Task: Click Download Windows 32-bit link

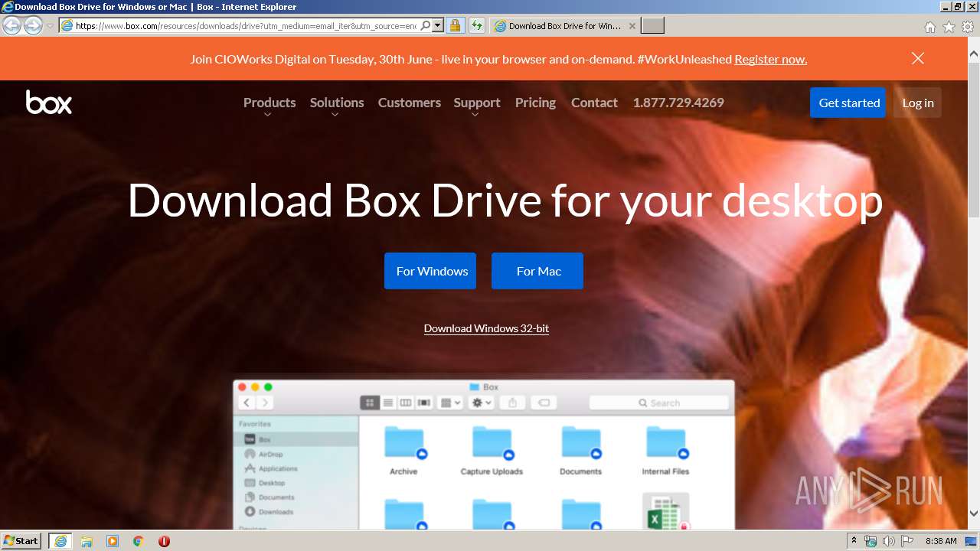Action: pyautogui.click(x=486, y=328)
